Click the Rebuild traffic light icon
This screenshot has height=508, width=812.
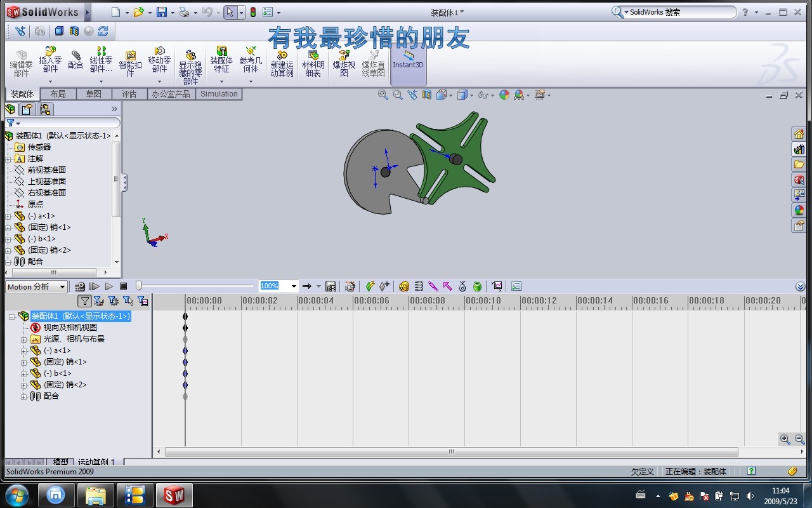click(x=252, y=12)
